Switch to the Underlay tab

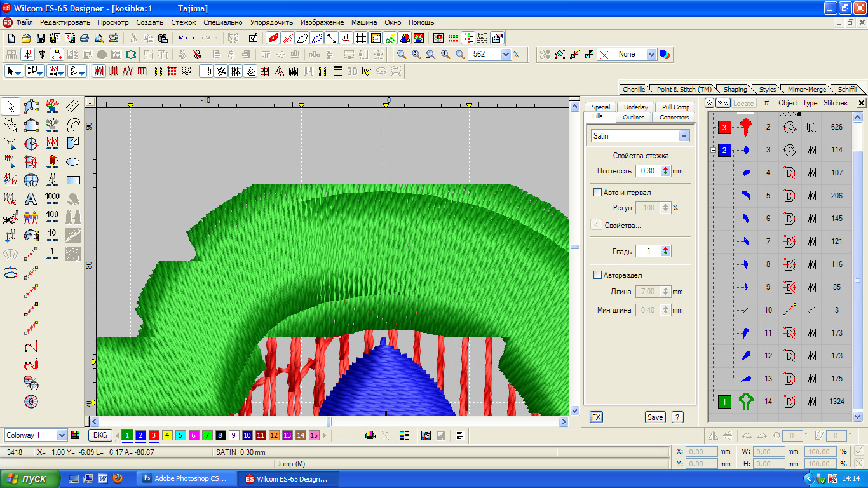pos(635,107)
